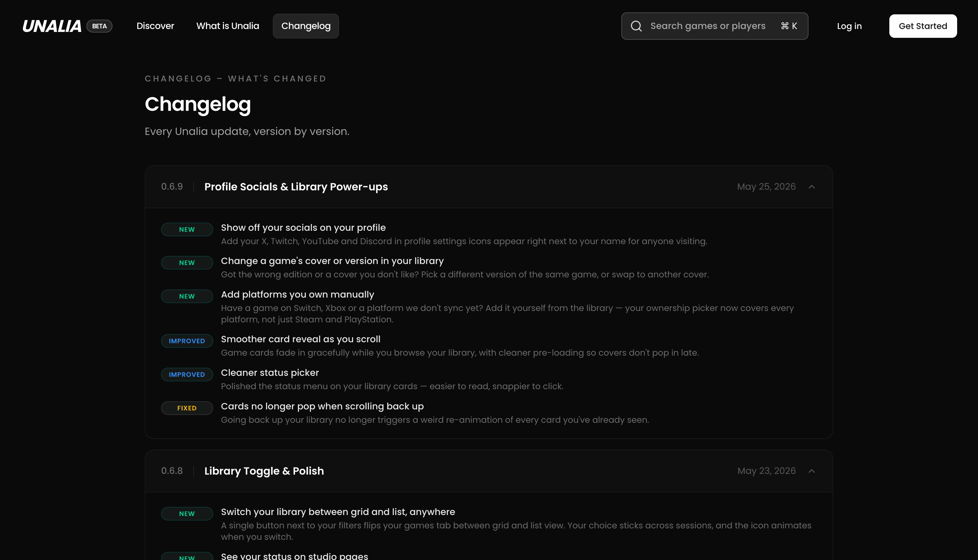Click NEW badge for Switch your library

click(x=187, y=514)
